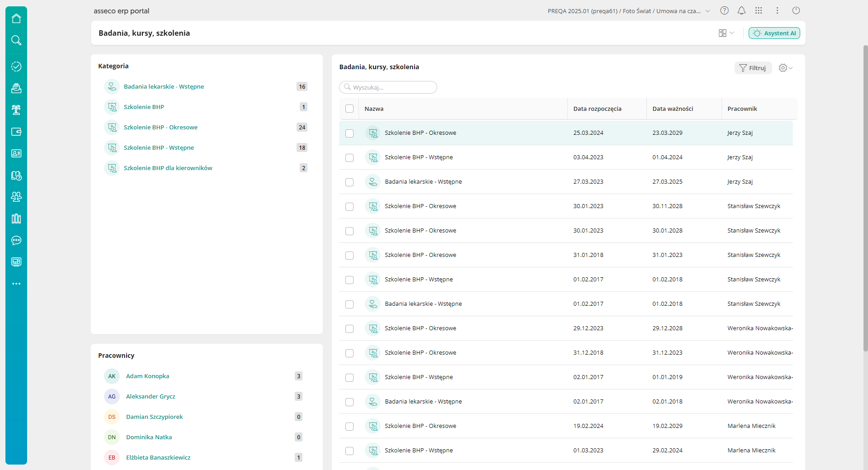Click the page vertical scrollbar
Viewport: 868px width, 470px height.
point(865,198)
